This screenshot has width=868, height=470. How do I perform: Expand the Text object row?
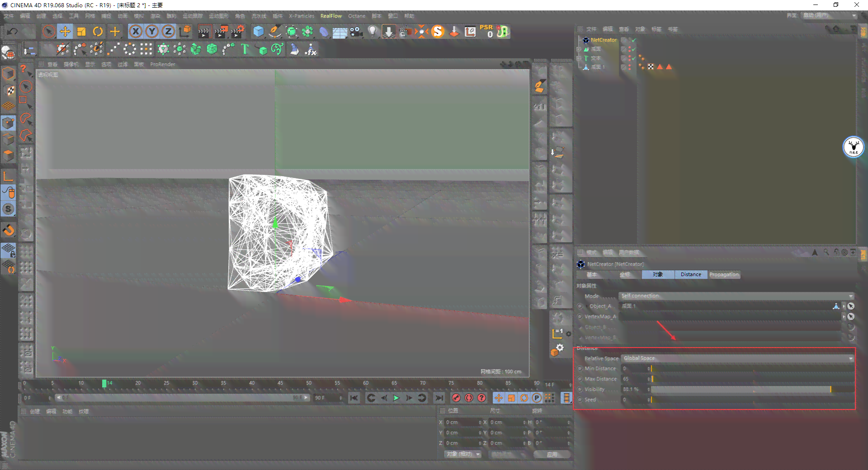click(x=579, y=58)
